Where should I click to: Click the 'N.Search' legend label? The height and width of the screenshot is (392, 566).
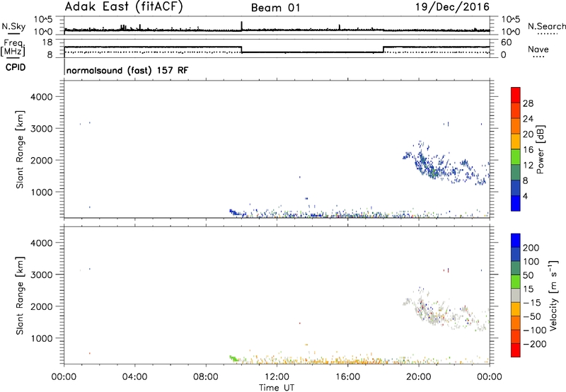coord(546,26)
